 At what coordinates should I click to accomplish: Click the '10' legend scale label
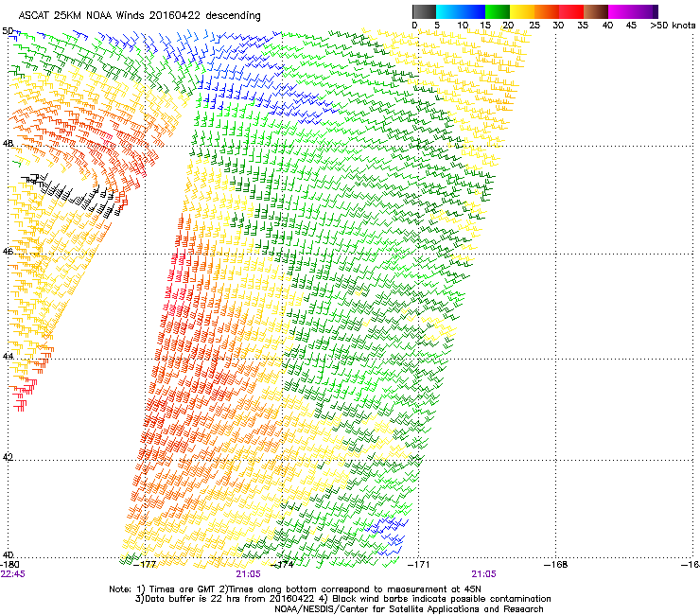(x=462, y=26)
